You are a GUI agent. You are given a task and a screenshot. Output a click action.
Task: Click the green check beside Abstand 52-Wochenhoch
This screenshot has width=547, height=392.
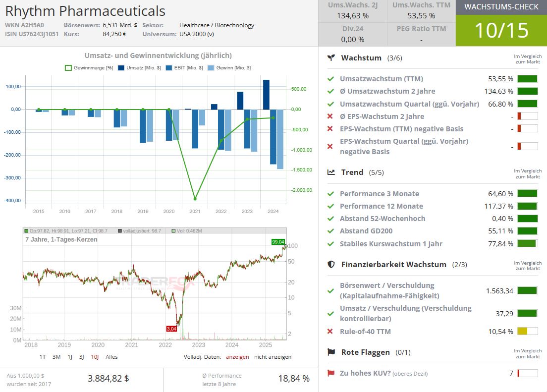pos(330,219)
